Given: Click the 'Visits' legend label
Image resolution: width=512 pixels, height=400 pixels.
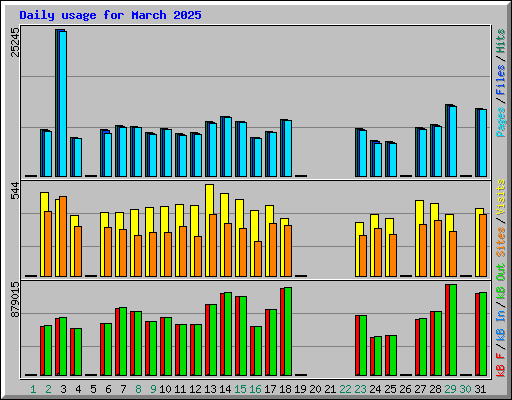Looking at the screenshot, I should click(501, 197).
